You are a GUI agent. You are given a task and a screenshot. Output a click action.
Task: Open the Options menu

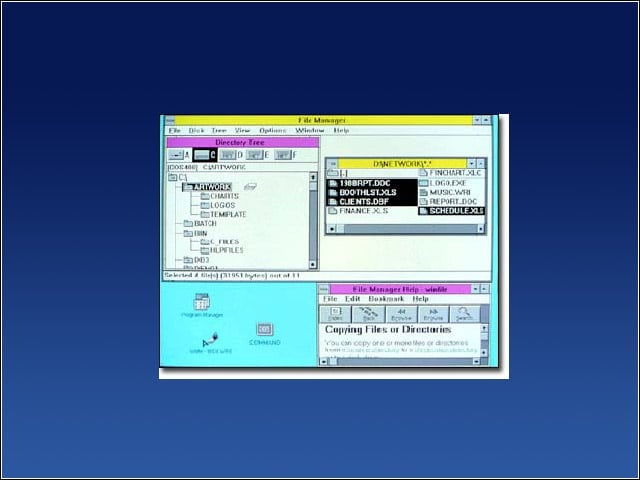(273, 131)
